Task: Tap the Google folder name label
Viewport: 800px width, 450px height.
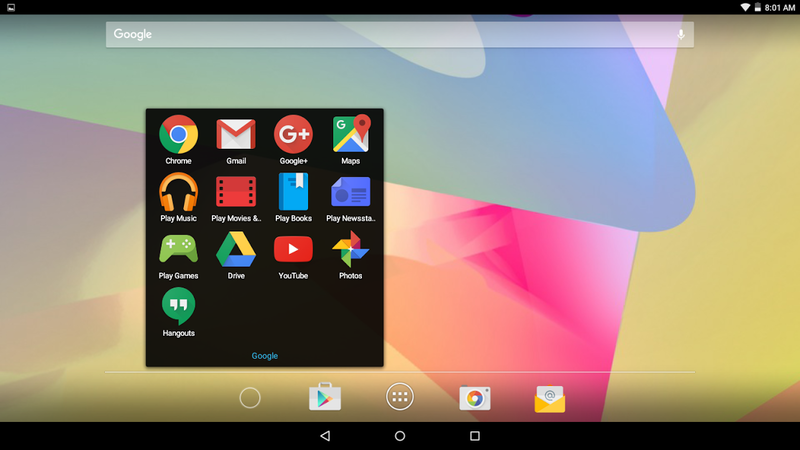Action: (x=264, y=356)
